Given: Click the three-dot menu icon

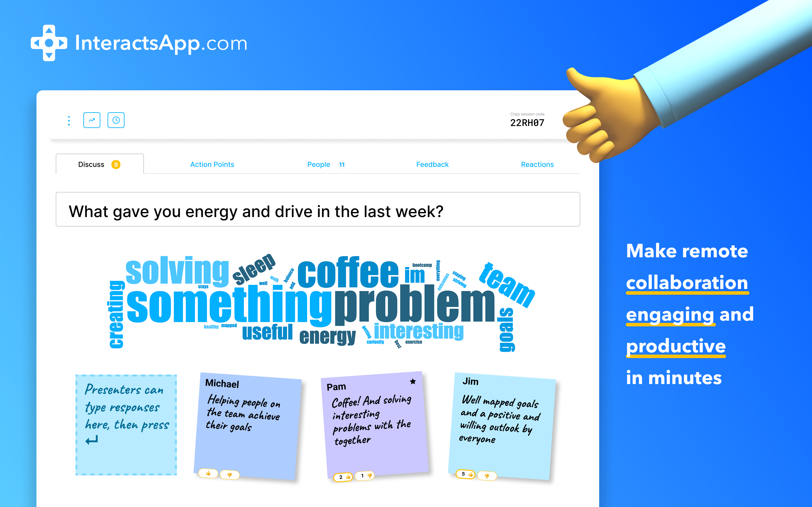Looking at the screenshot, I should [69, 120].
